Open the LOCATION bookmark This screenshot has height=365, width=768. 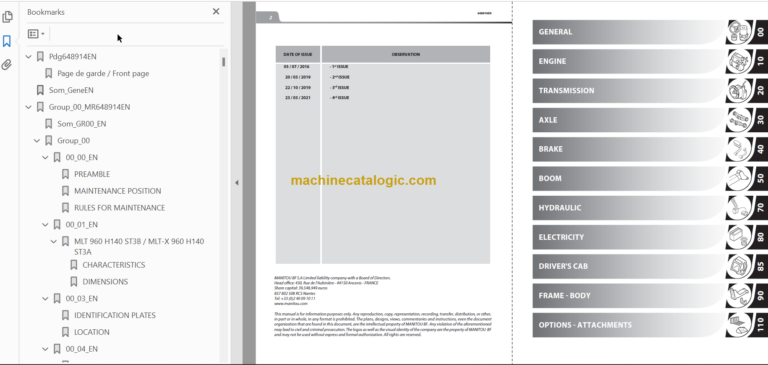click(x=92, y=332)
